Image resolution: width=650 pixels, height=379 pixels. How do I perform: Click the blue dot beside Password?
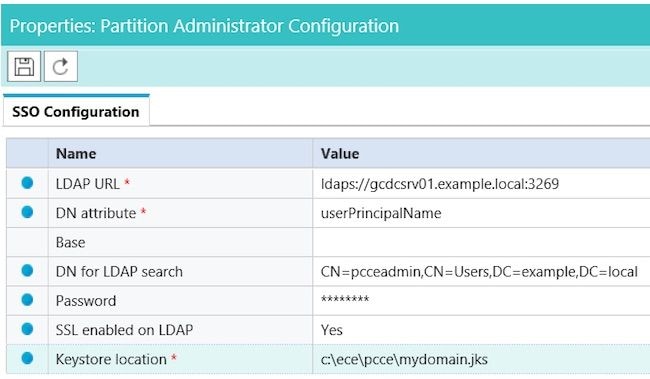coord(27,300)
